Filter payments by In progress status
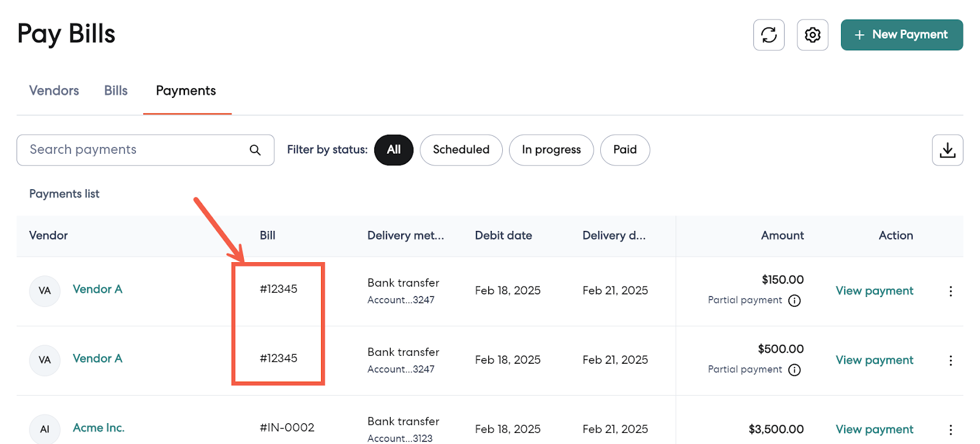 tap(551, 150)
